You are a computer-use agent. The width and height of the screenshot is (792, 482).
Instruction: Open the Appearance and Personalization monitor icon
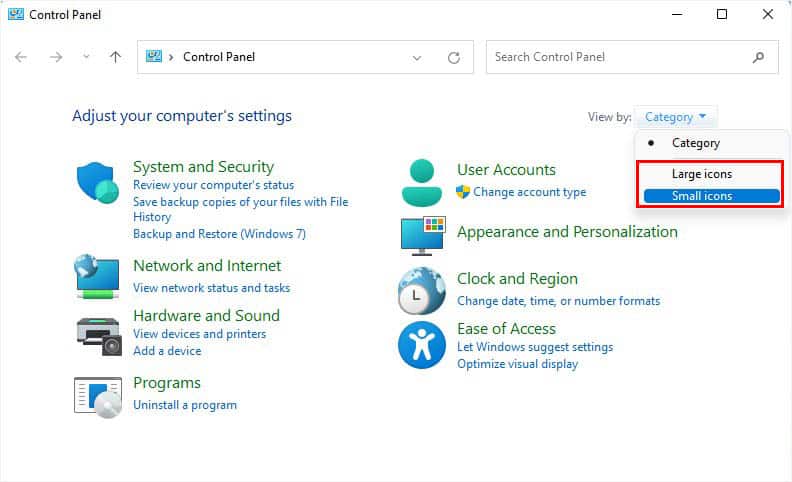(x=423, y=235)
